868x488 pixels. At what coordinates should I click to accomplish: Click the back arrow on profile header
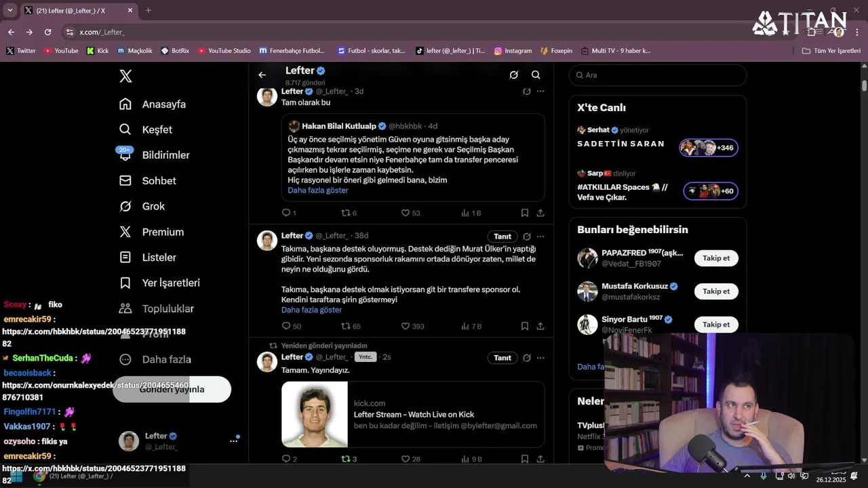(x=262, y=75)
